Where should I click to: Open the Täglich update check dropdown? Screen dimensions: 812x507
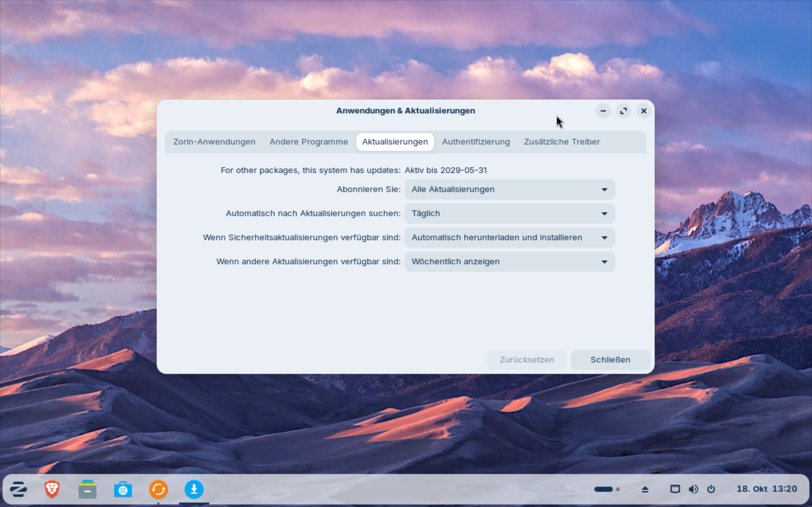509,214
